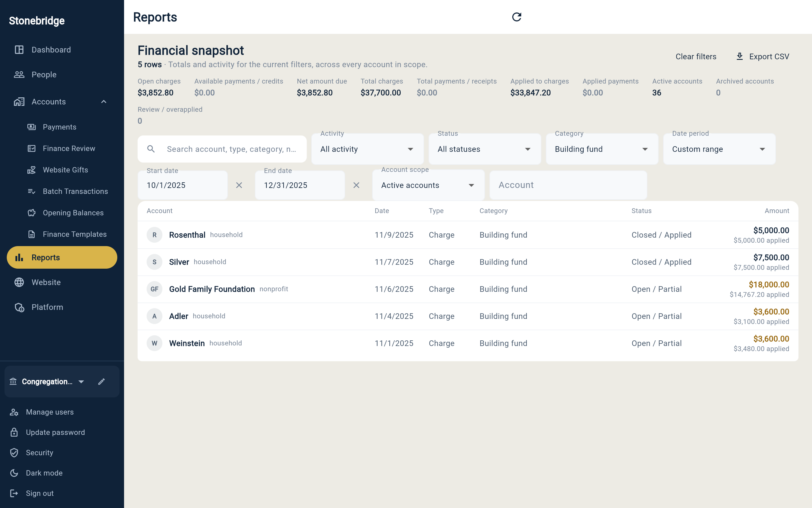Click the Clear filters button

coord(696,56)
